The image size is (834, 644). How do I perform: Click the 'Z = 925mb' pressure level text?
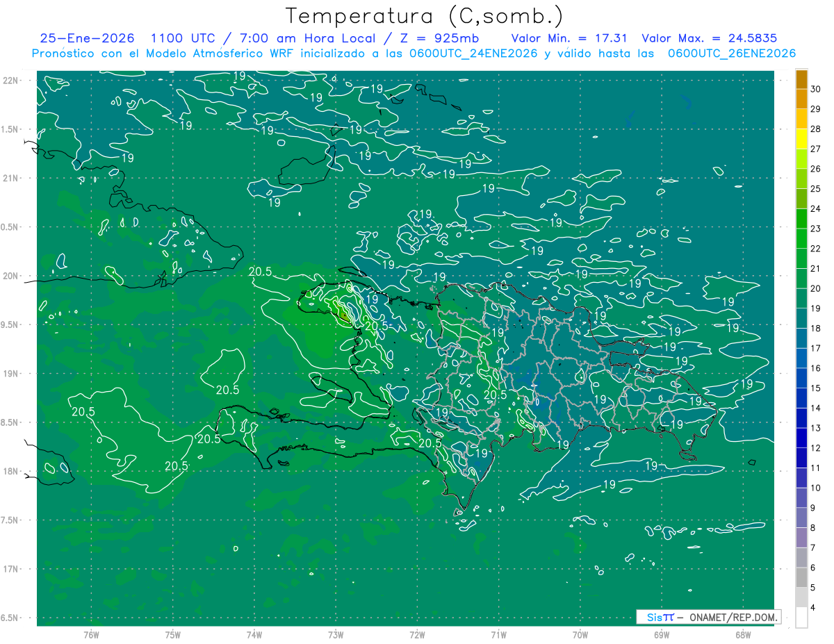pyautogui.click(x=440, y=38)
